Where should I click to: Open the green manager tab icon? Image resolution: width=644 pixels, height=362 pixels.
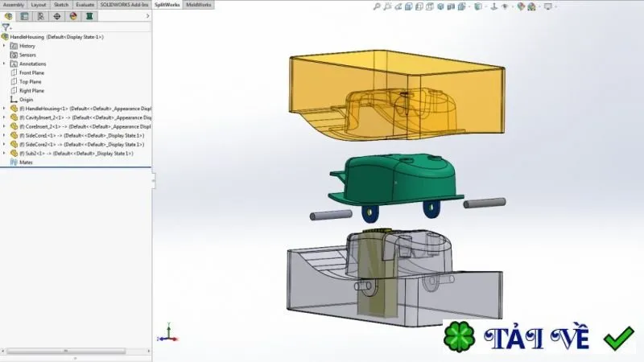click(89, 16)
